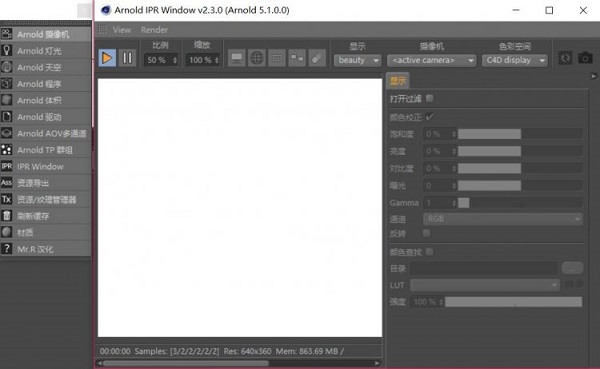The image size is (600, 369).
Task: Open the Render menu
Action: tap(154, 30)
